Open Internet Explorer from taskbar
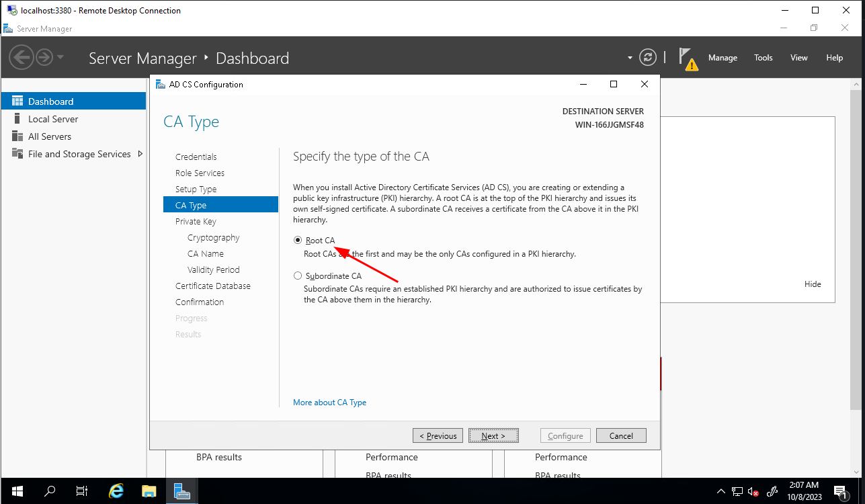The height and width of the screenshot is (504, 865). (116, 491)
